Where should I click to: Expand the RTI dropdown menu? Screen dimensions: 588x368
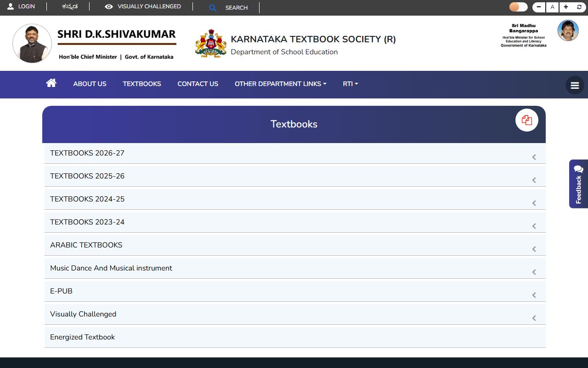[351, 84]
